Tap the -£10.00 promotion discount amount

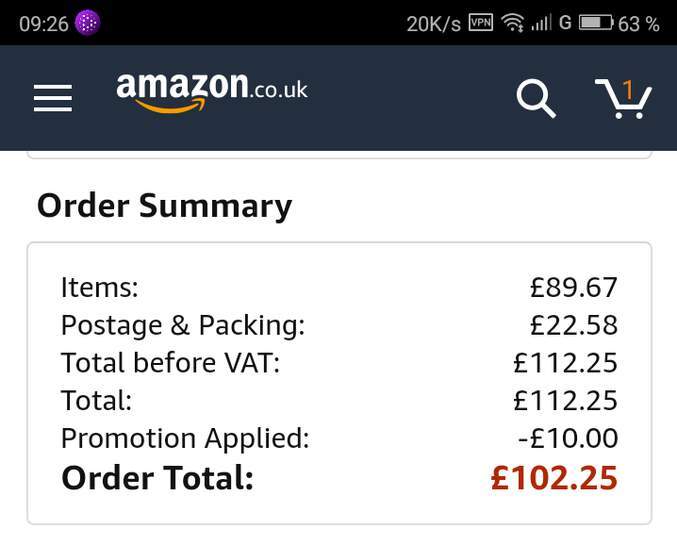point(567,438)
